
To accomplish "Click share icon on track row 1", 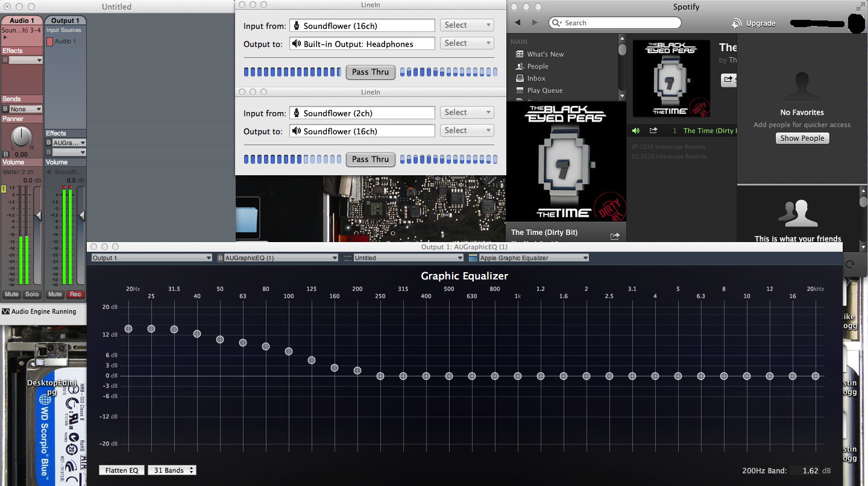I will pyautogui.click(x=653, y=131).
